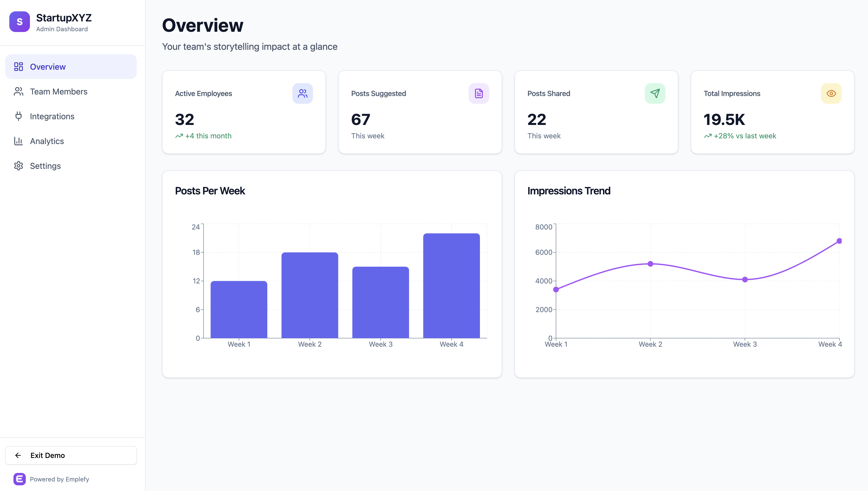Click the users icon on Active Employees card

(x=302, y=93)
